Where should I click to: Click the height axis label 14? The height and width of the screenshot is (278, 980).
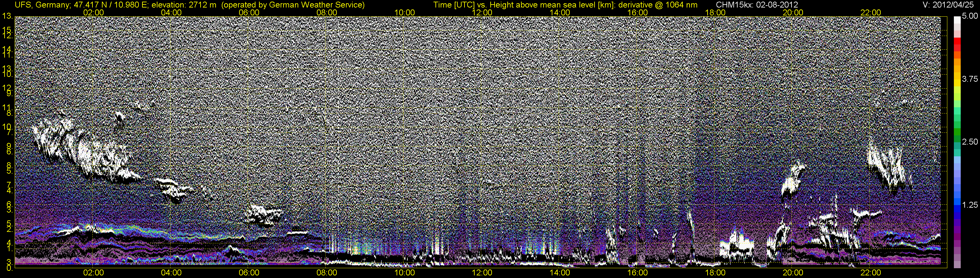click(7, 49)
